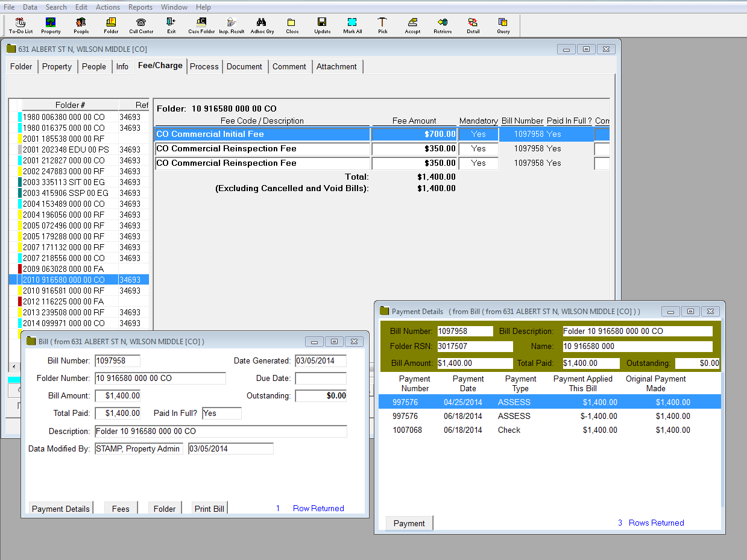Select folder 2004 153489 000 00 CO
Viewport: 747px width, 560px height.
coord(63,204)
